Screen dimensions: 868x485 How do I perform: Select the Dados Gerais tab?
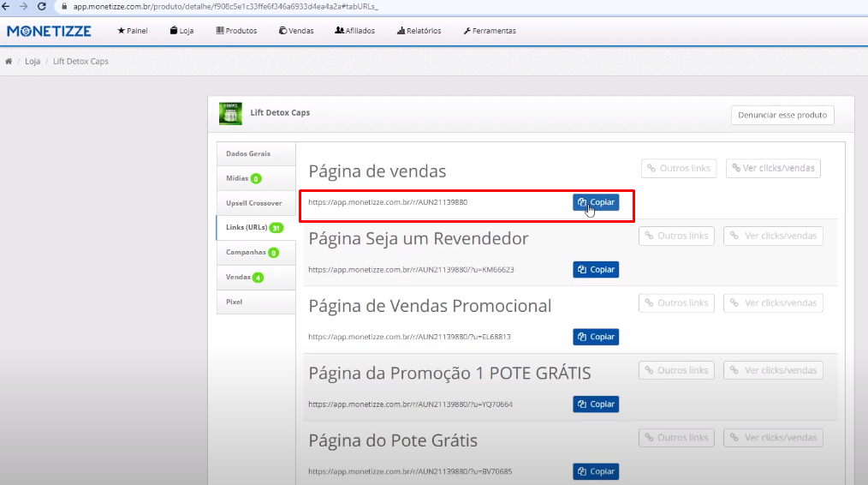pyautogui.click(x=256, y=153)
